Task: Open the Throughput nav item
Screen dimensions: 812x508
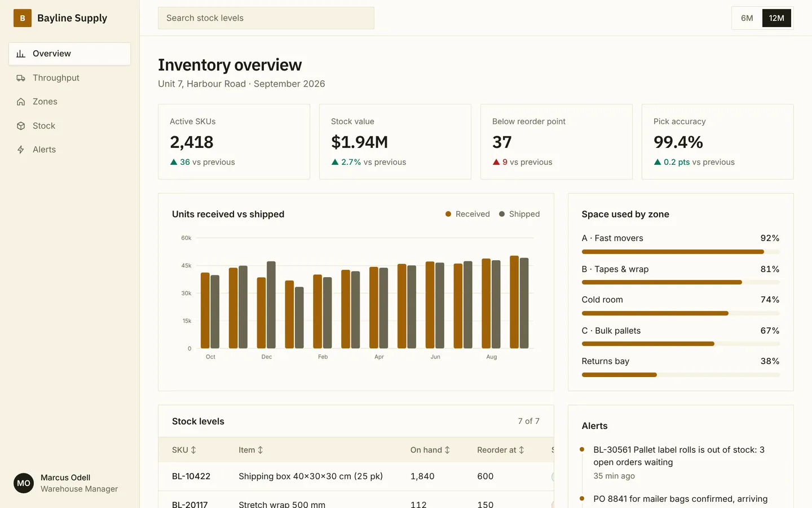Action: click(x=70, y=78)
